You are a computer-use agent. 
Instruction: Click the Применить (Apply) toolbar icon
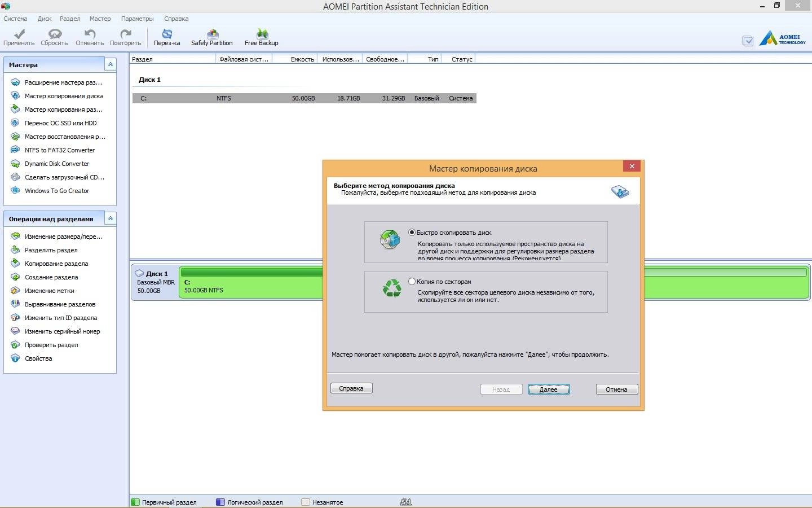coord(19,34)
